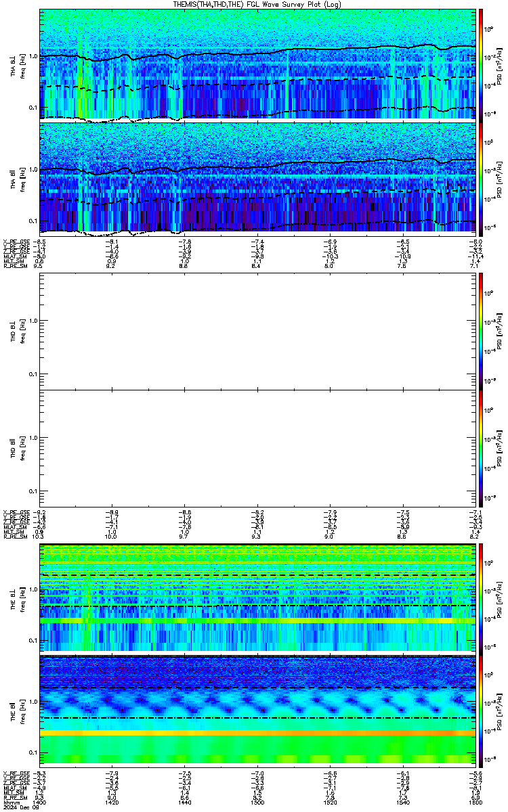Click the PSD color bar beside THA B-perpendicular panel

click(x=481, y=64)
